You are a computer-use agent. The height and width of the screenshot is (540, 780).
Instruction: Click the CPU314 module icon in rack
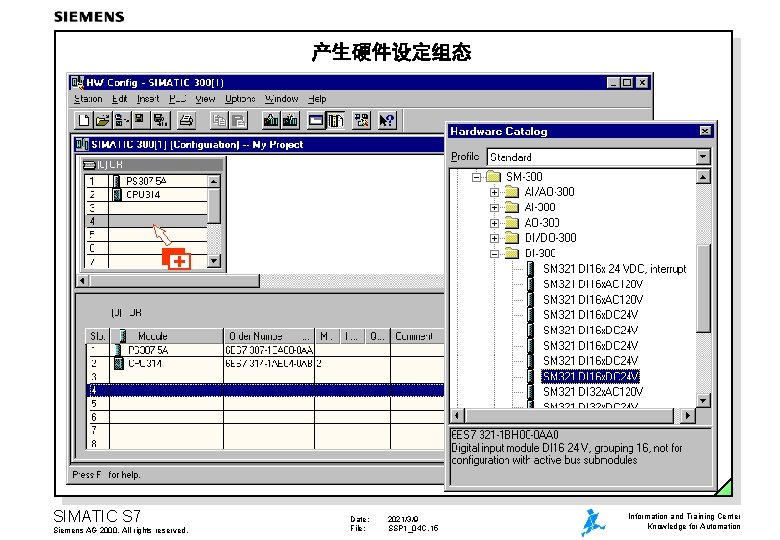click(x=116, y=194)
